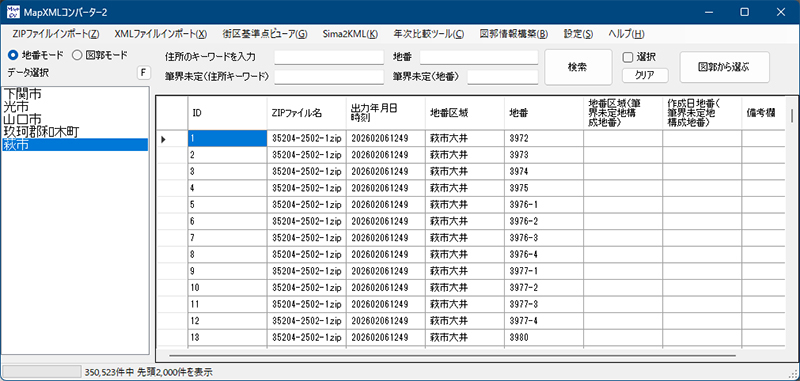Click the F button beside データ選択
The height and width of the screenshot is (381, 800).
coord(143,73)
